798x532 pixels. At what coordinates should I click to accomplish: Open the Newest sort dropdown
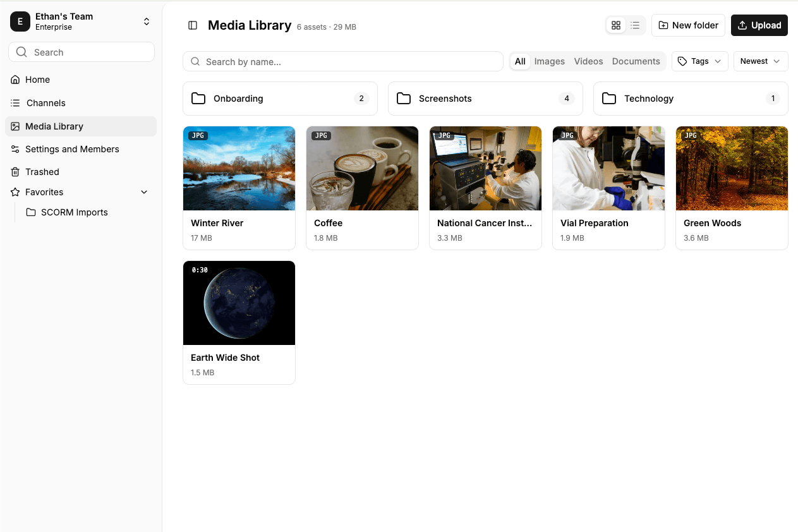click(761, 61)
